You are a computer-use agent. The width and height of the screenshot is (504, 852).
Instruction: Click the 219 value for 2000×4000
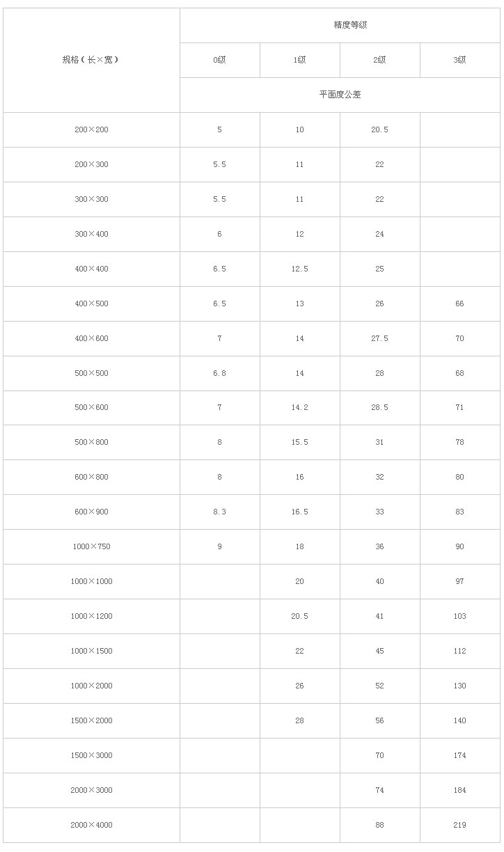click(460, 825)
